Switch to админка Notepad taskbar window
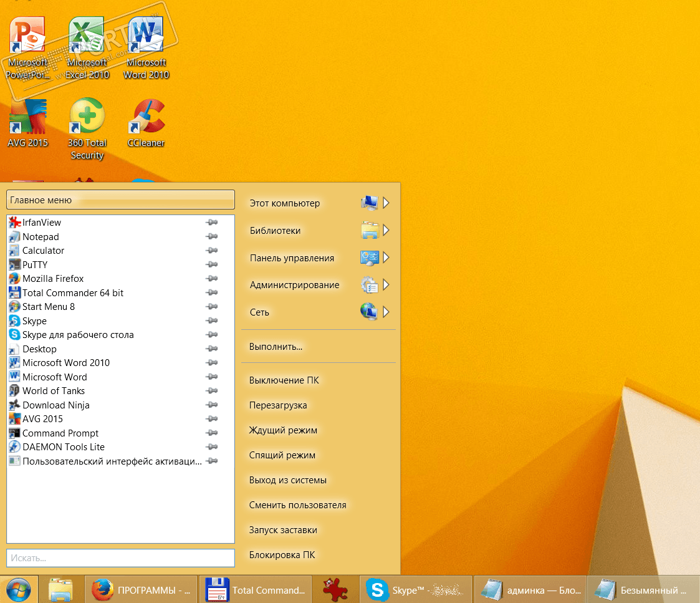Viewport: 700px width, 603px height. point(530,590)
